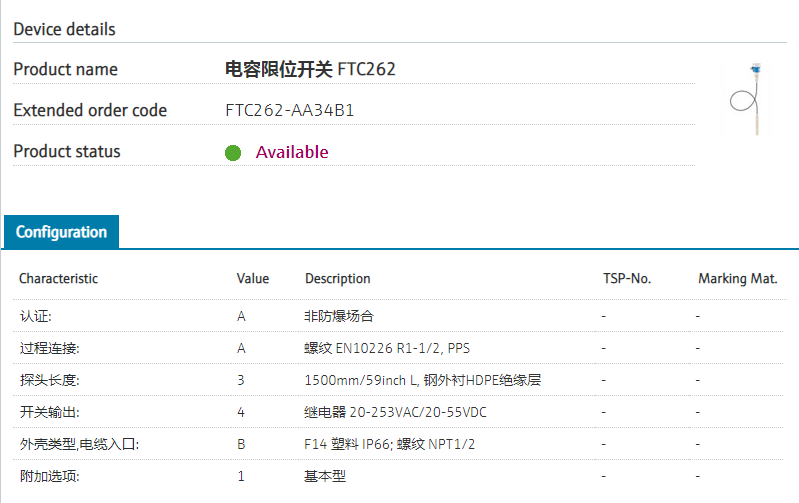Select the order code FTC262-AA34B1
The image size is (799, 503).
[x=290, y=110]
